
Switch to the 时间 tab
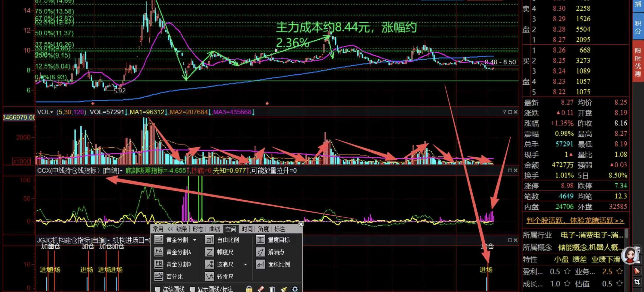coord(247,229)
